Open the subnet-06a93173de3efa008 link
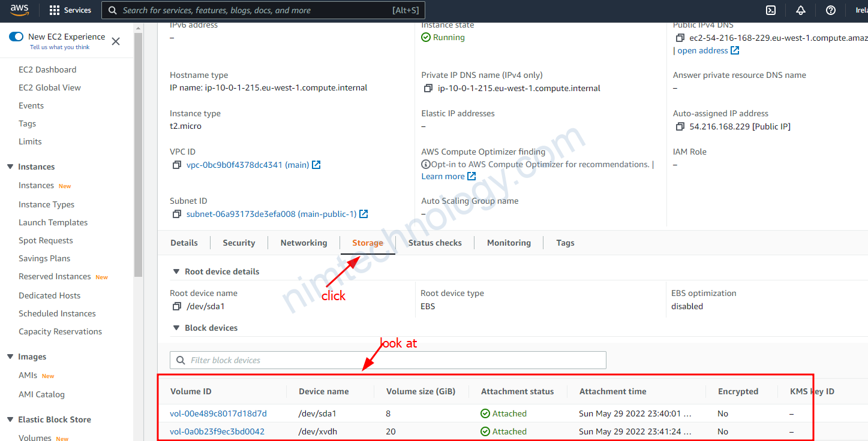The image size is (868, 441). [x=272, y=214]
